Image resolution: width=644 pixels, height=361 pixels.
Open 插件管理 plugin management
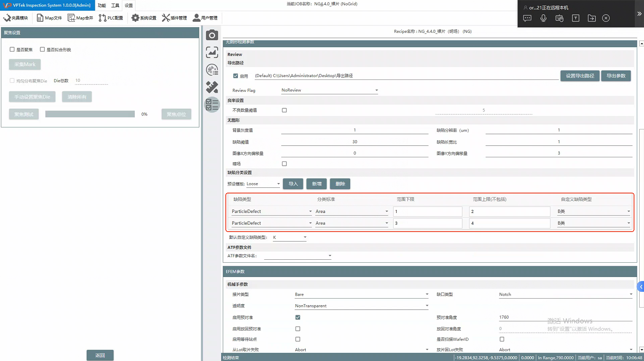(175, 18)
